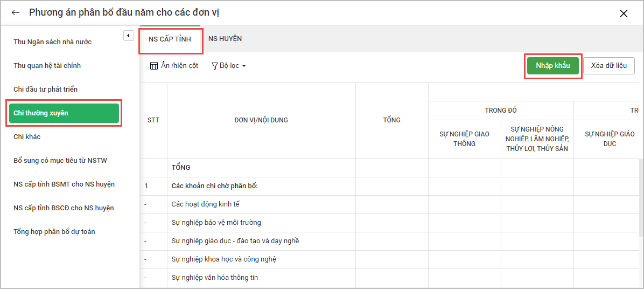Open the Chi khác section
This screenshot has width=644, height=289.
[27, 137]
